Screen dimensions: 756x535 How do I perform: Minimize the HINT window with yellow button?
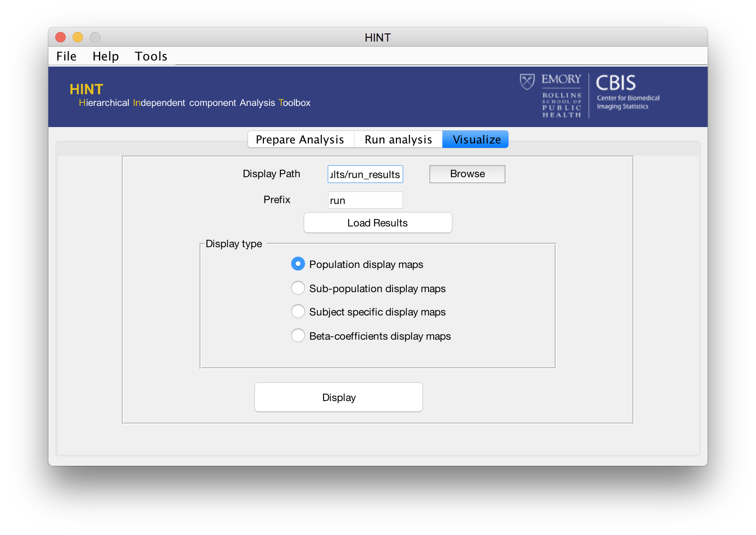[x=78, y=38]
